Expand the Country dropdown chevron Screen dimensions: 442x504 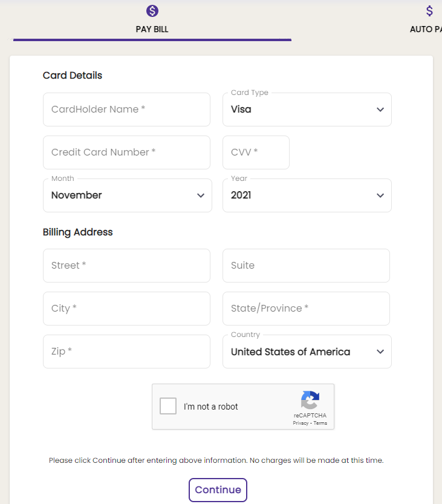[x=380, y=352]
